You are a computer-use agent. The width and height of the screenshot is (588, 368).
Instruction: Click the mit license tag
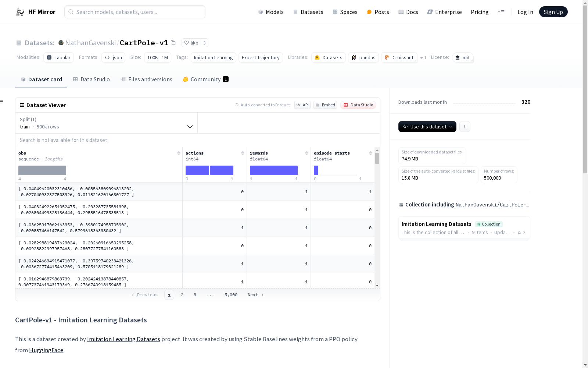pyautogui.click(x=463, y=57)
